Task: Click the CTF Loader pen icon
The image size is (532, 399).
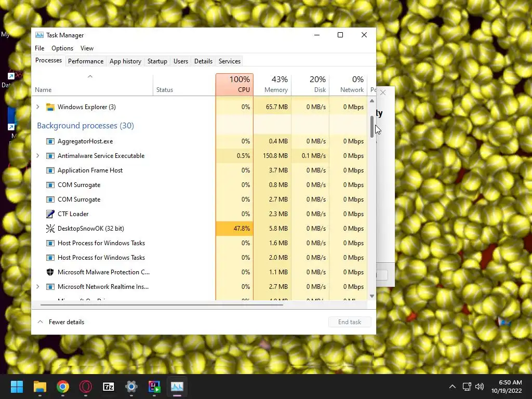Action: tap(50, 214)
